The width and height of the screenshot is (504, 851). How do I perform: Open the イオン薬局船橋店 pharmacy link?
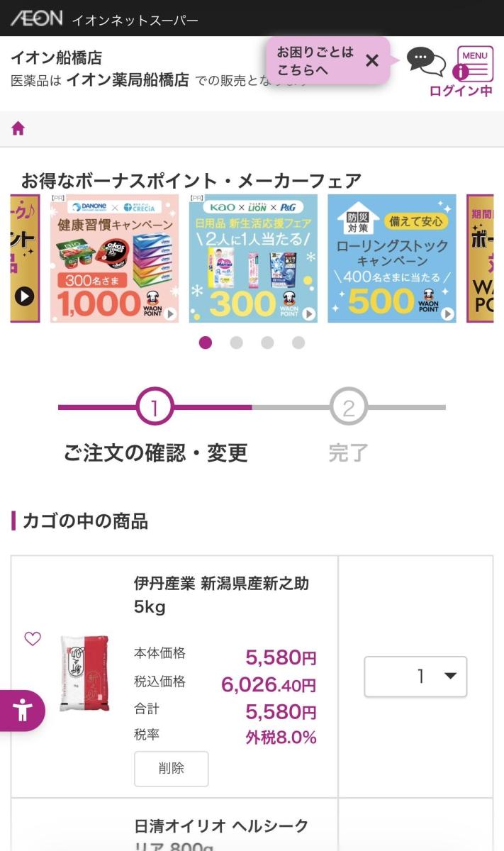[128, 80]
